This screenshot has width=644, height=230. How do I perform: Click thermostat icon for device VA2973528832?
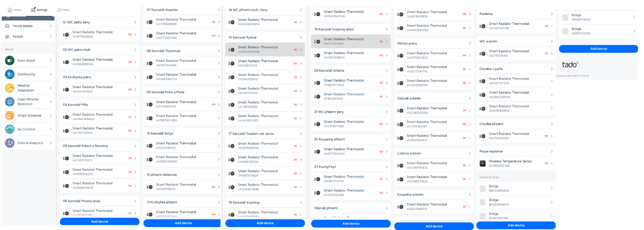(66, 34)
